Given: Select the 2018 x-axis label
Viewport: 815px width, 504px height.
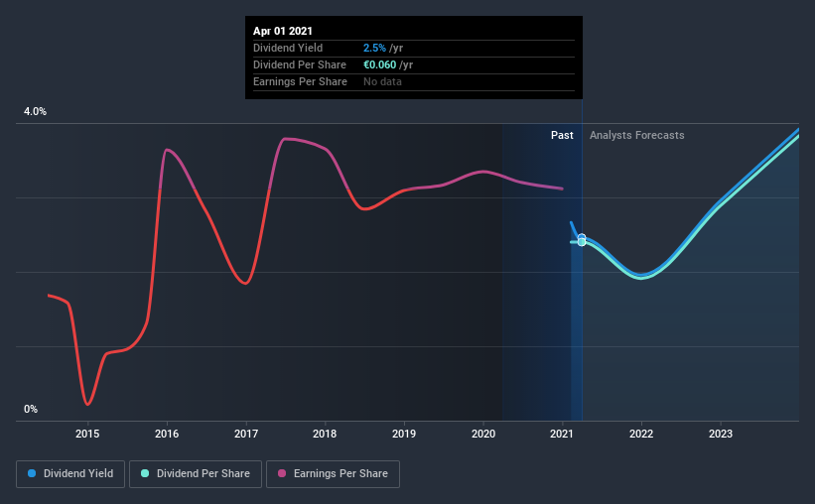Looking at the screenshot, I should (325, 434).
